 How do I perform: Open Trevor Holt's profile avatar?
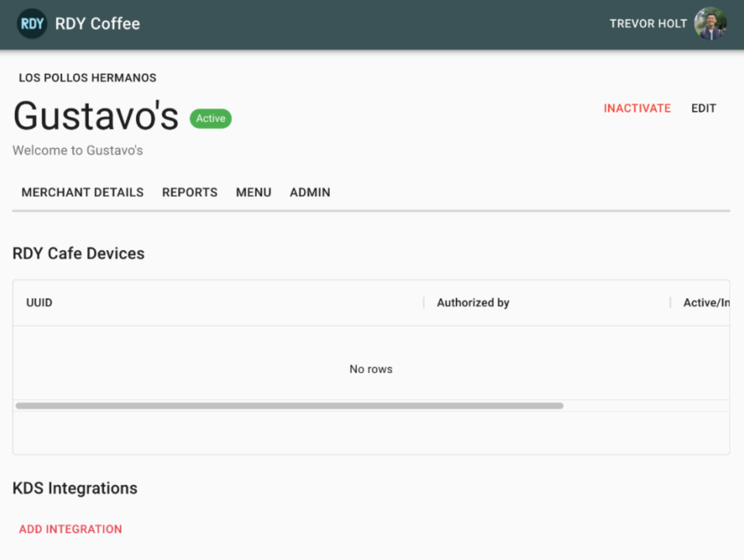click(x=710, y=24)
